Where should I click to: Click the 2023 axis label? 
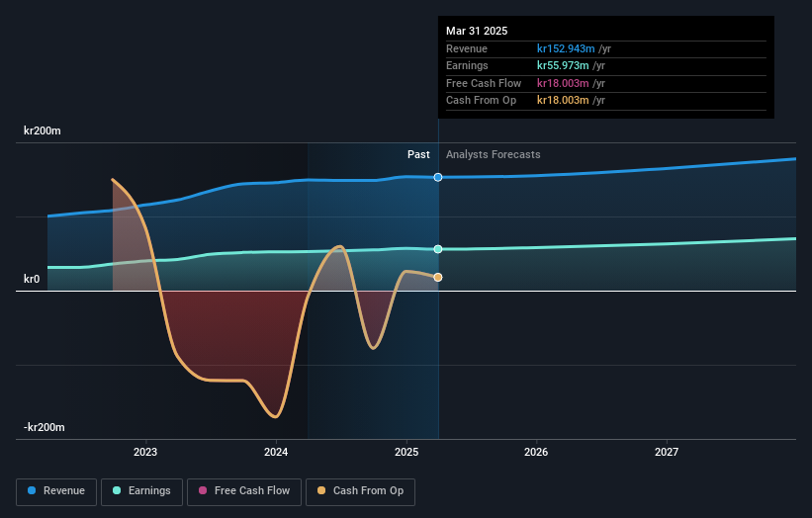click(145, 453)
